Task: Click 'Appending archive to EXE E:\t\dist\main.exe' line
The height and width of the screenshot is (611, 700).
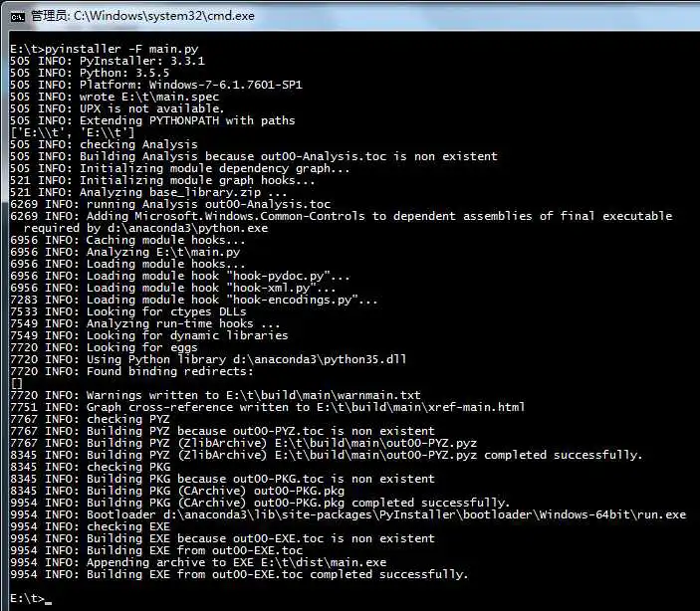Action: (198, 563)
